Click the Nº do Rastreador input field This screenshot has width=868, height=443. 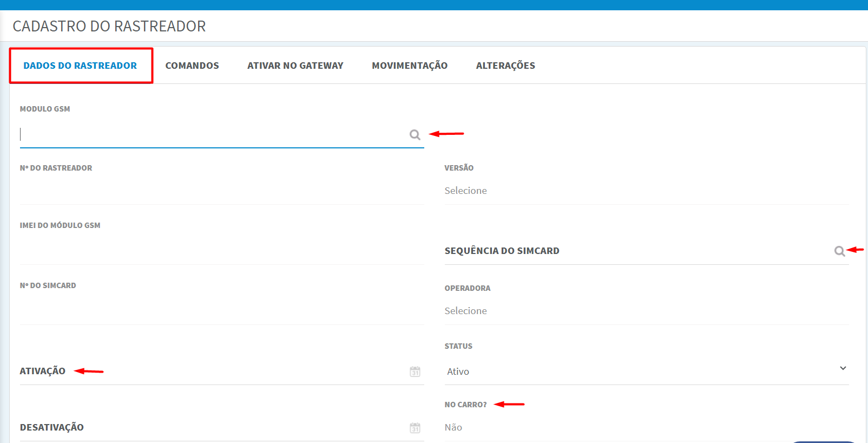222,191
